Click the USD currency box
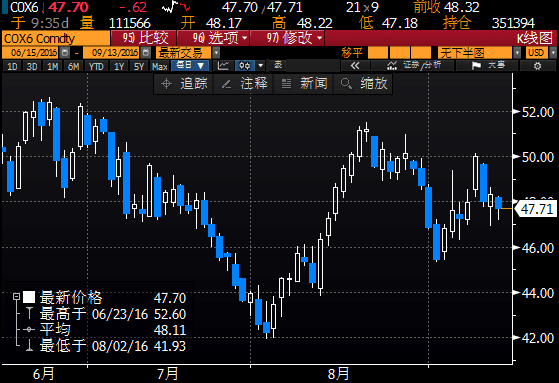 point(537,53)
